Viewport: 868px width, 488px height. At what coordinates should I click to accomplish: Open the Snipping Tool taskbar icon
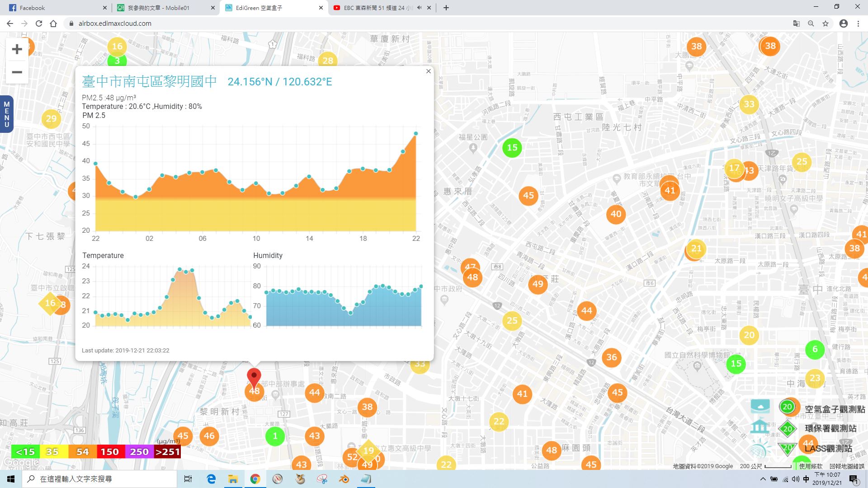tap(322, 479)
